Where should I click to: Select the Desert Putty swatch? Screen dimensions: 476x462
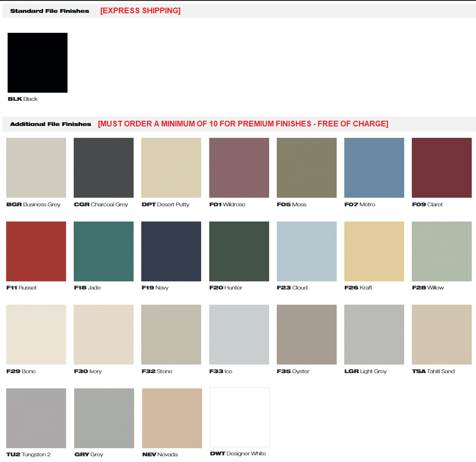(x=171, y=168)
